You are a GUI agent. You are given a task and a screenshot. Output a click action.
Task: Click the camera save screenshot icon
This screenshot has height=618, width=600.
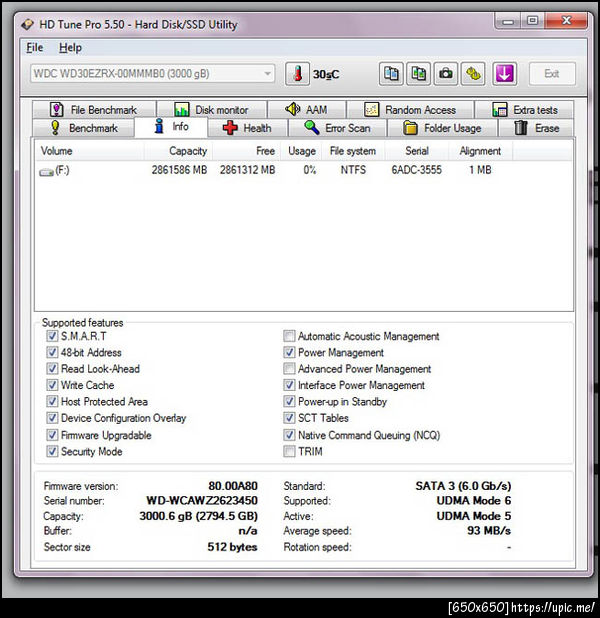point(446,74)
